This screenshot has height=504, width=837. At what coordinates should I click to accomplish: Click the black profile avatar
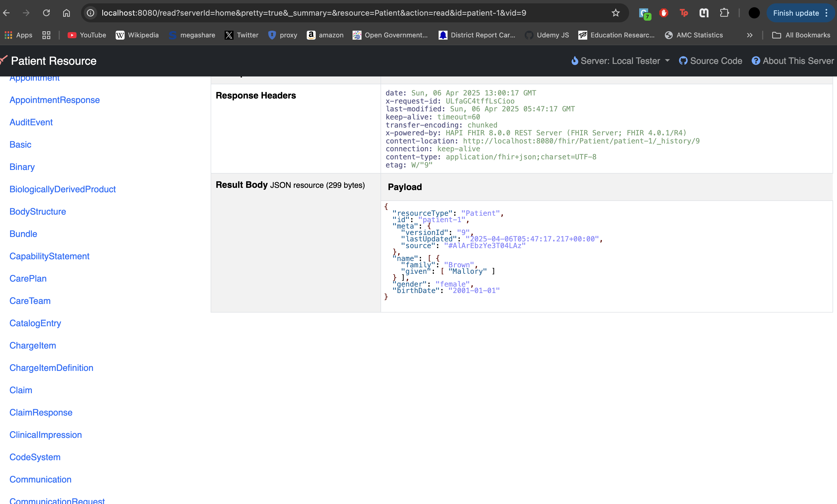pyautogui.click(x=754, y=13)
